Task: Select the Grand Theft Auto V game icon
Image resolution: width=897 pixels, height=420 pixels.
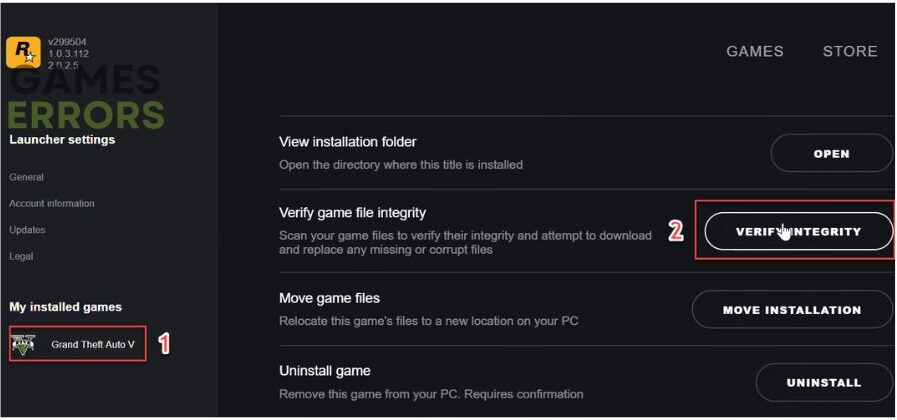Action: coord(23,344)
